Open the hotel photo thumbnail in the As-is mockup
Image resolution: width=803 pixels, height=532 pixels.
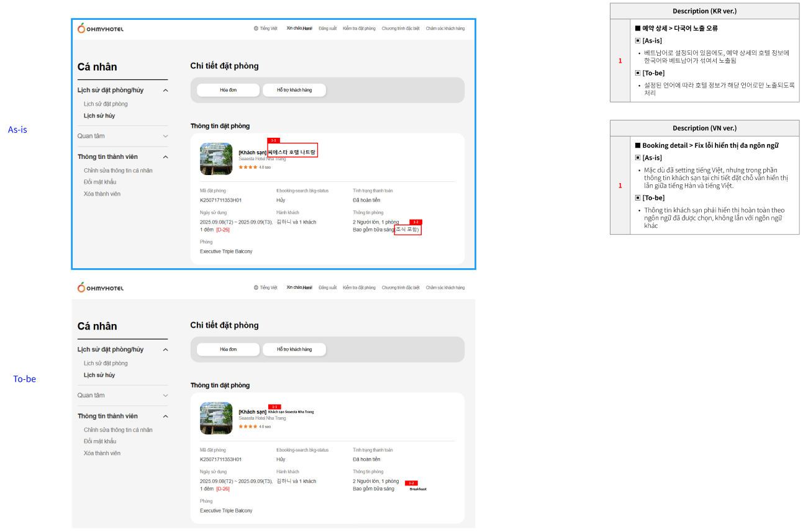(x=216, y=159)
